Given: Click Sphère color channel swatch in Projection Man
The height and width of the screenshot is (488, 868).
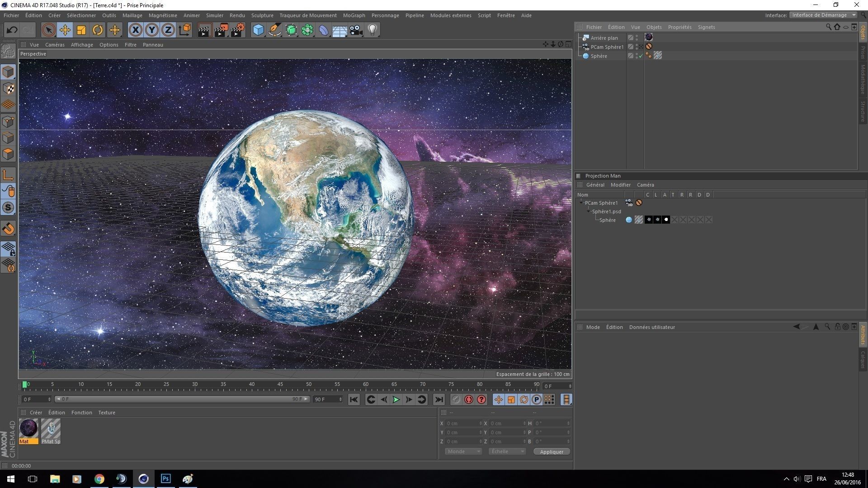Looking at the screenshot, I should pyautogui.click(x=648, y=220).
